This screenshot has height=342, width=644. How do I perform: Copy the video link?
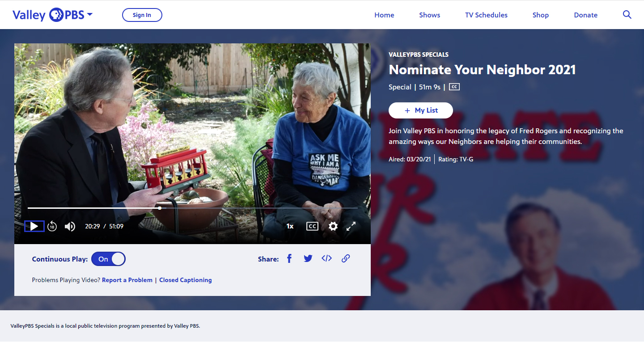(345, 258)
